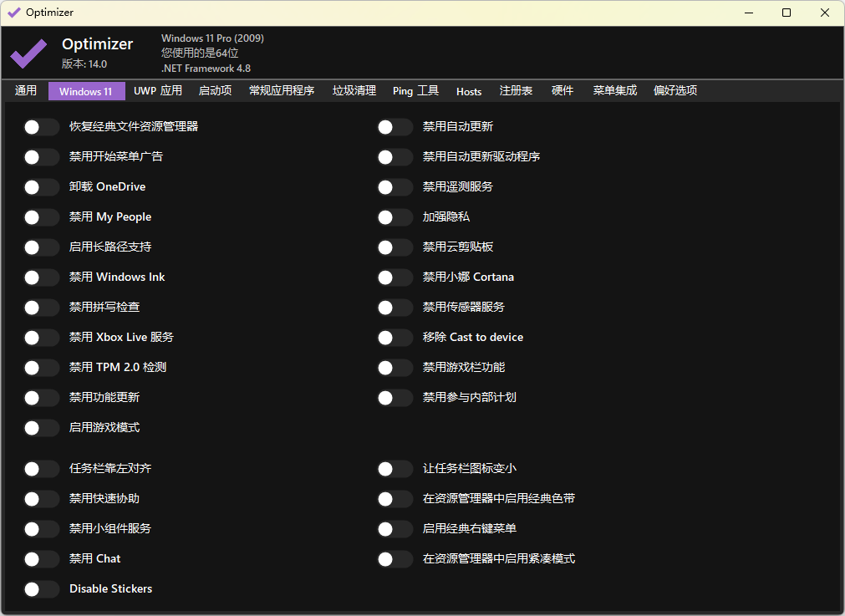Select the 偏好选项 tab
This screenshot has width=845, height=616.
[675, 91]
